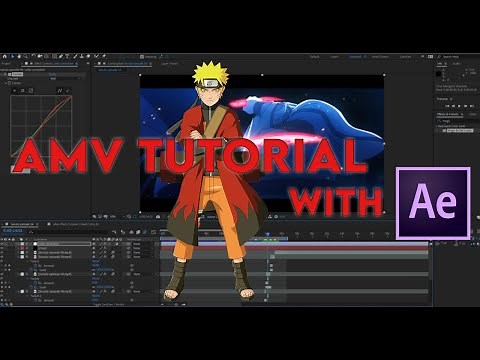480x360 pixels.
Task: Open the Audio panel tab
Action: point(456,63)
